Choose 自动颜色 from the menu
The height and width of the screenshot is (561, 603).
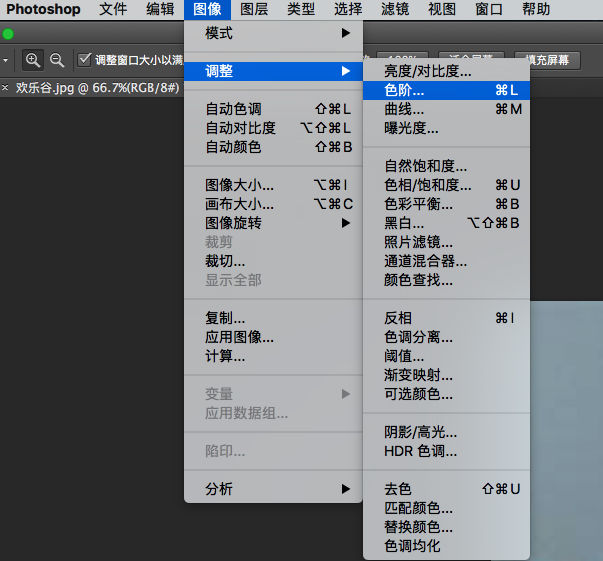tap(273, 147)
